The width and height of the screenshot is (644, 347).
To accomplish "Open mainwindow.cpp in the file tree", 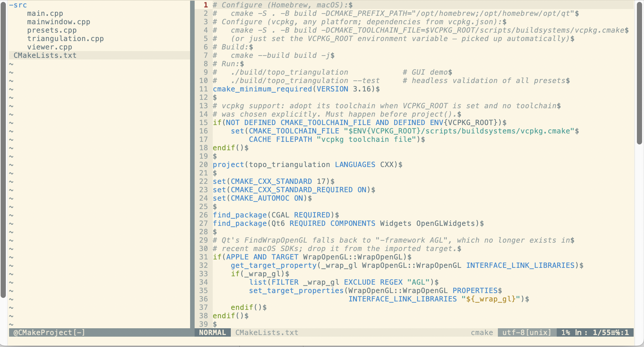I will click(x=59, y=22).
